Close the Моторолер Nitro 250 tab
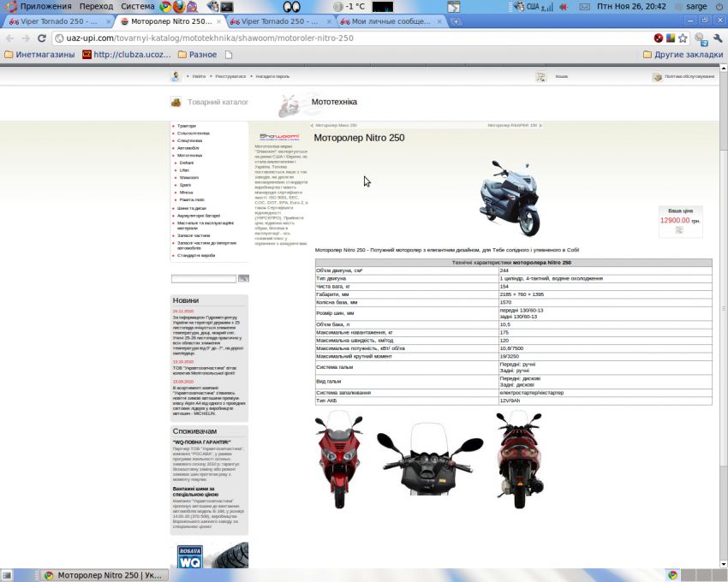 [x=218, y=21]
